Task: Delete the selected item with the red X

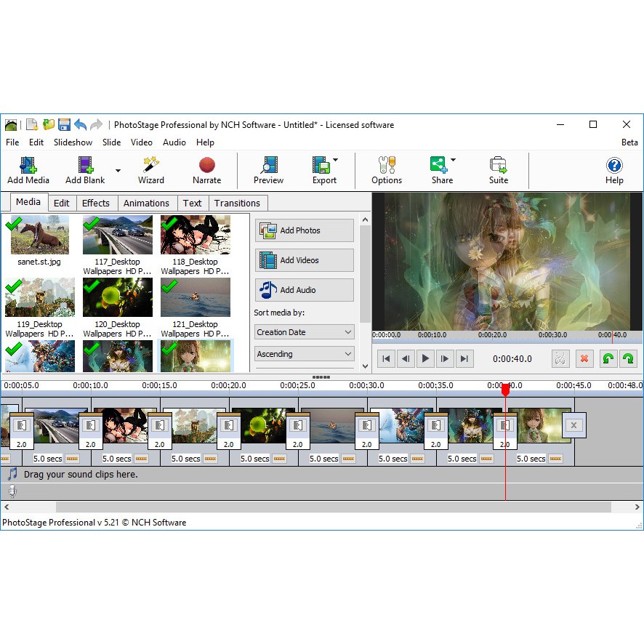Action: point(584,358)
